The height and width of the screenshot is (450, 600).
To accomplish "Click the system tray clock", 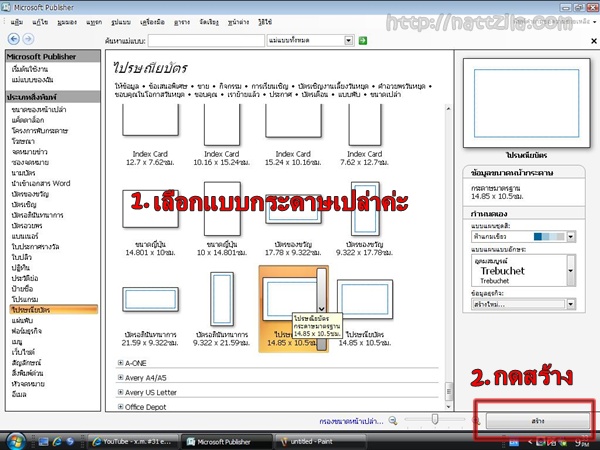I will coord(582,442).
